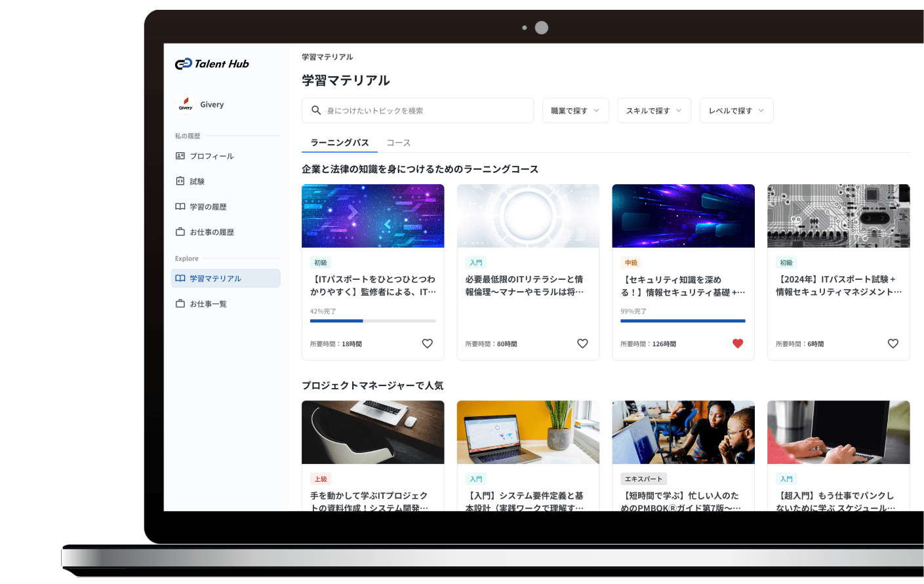Click the お仕事の履歴 briefcase icon

[x=180, y=232]
